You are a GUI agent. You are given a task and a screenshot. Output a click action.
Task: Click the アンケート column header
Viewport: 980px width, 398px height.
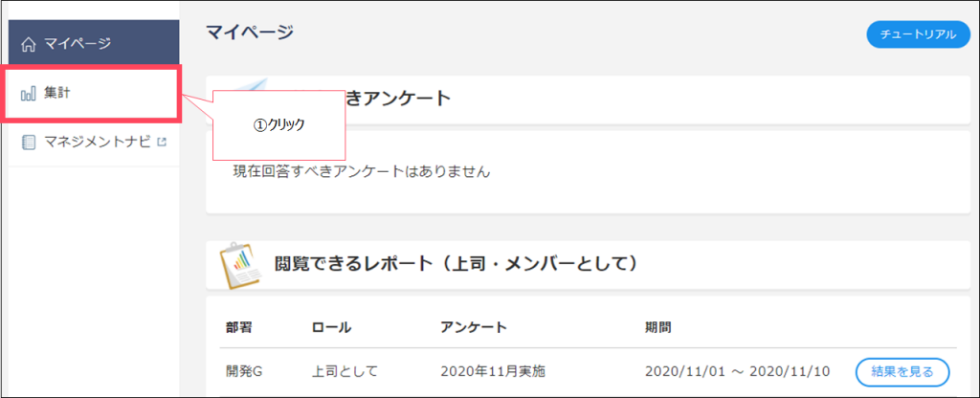(474, 327)
